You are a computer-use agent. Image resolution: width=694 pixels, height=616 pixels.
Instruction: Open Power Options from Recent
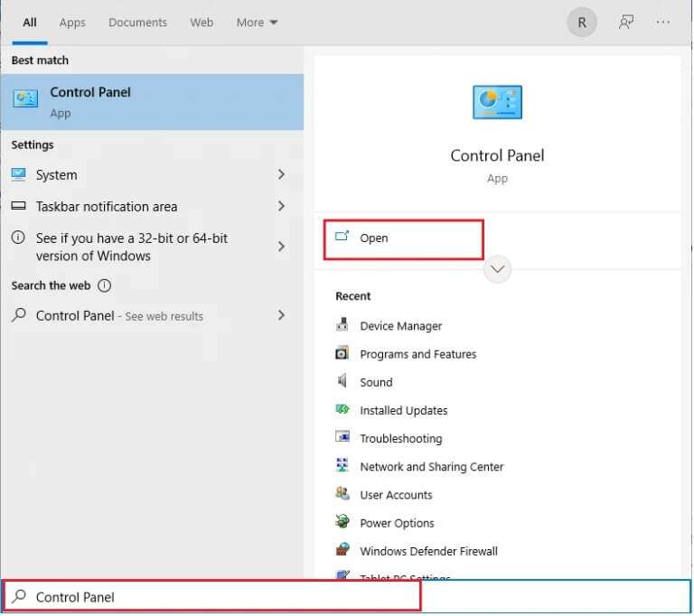397,523
